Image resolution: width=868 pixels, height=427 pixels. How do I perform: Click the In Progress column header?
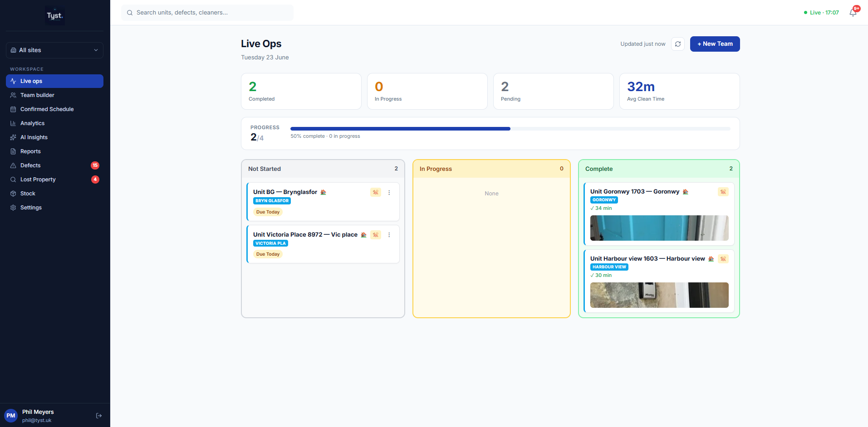[x=491, y=169]
